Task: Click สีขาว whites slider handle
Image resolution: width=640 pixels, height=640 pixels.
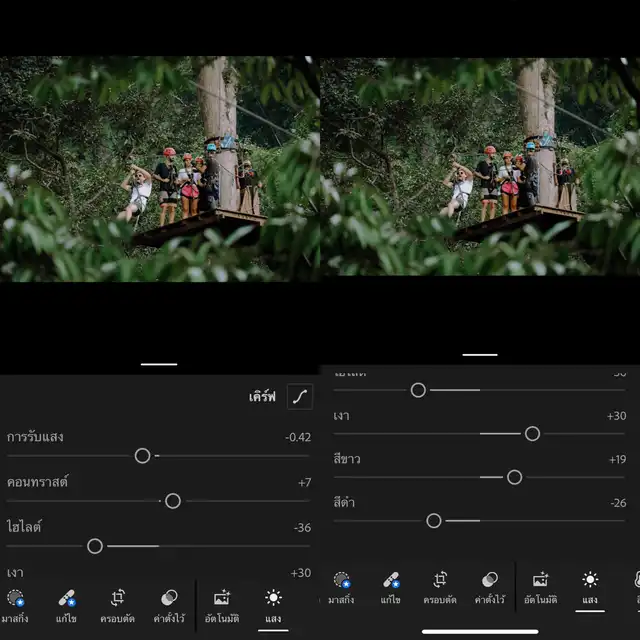Action: click(x=514, y=477)
